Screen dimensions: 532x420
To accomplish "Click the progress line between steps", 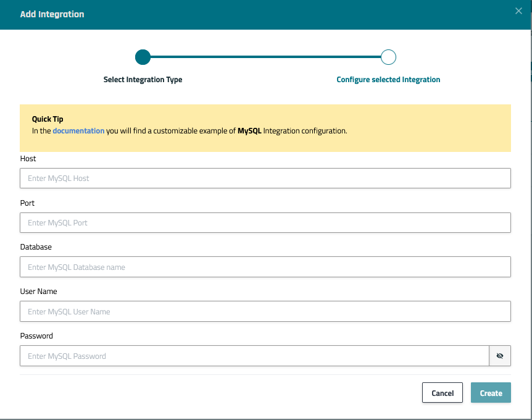I will click(x=265, y=57).
